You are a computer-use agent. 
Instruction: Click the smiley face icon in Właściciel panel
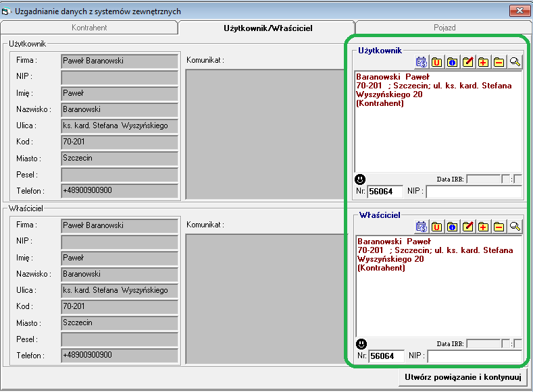tap(361, 343)
